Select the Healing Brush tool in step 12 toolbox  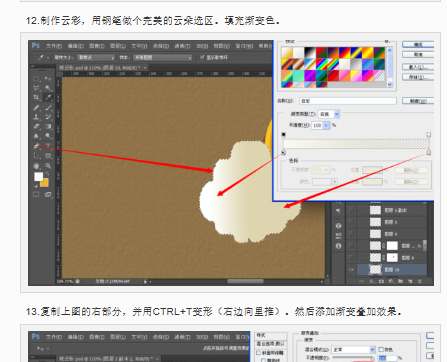(36, 108)
